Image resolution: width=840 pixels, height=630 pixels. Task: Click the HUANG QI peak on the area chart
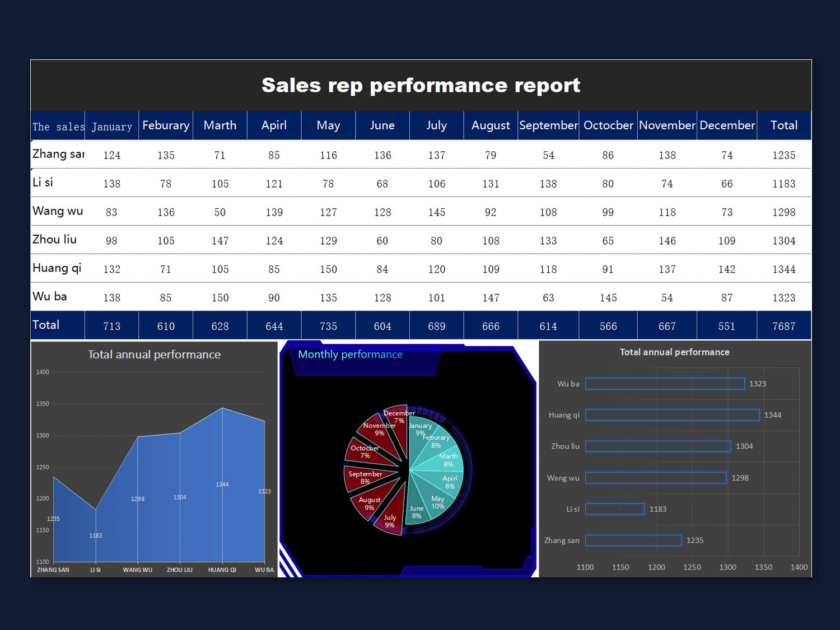[222, 409]
